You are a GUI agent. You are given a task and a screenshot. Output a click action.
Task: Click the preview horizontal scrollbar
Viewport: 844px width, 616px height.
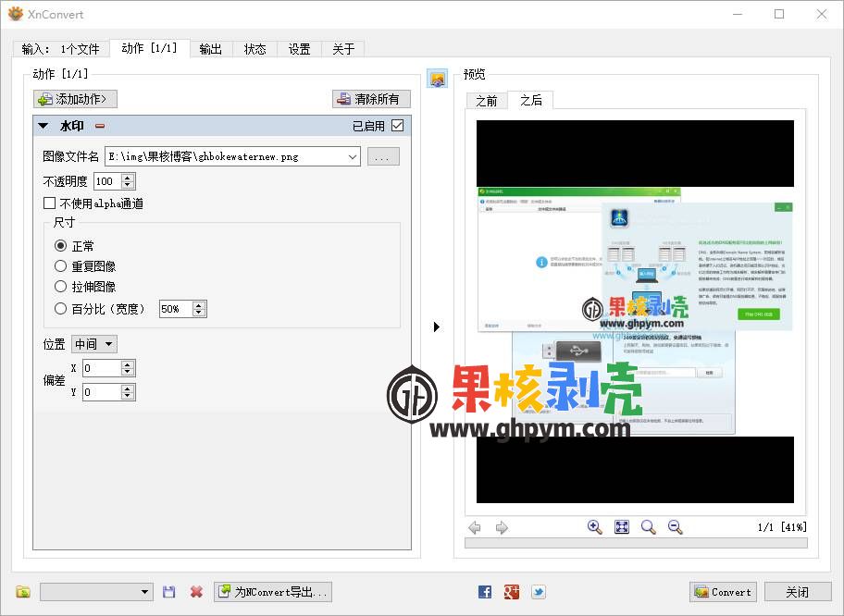pos(636,543)
